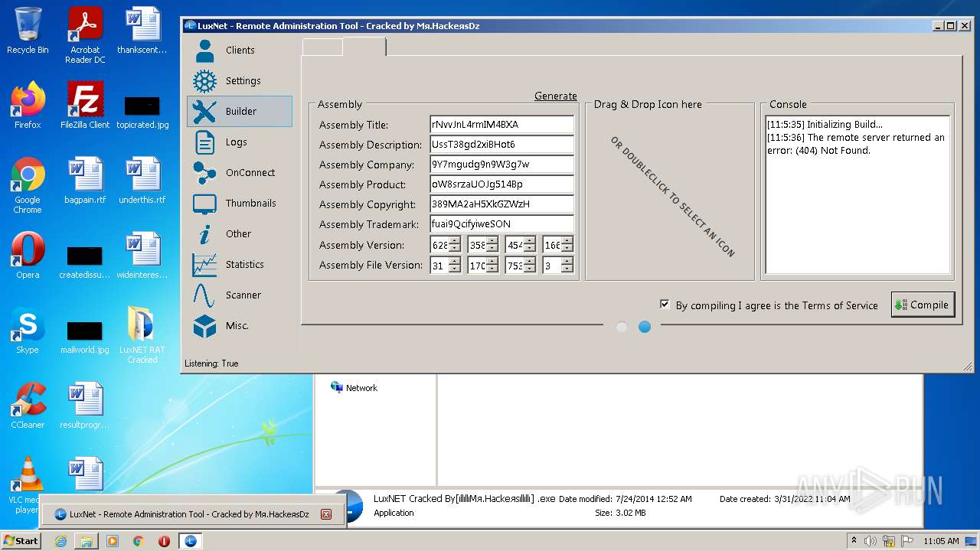Open the Windows Start menu
The height and width of the screenshot is (551, 980).
pyautogui.click(x=21, y=541)
